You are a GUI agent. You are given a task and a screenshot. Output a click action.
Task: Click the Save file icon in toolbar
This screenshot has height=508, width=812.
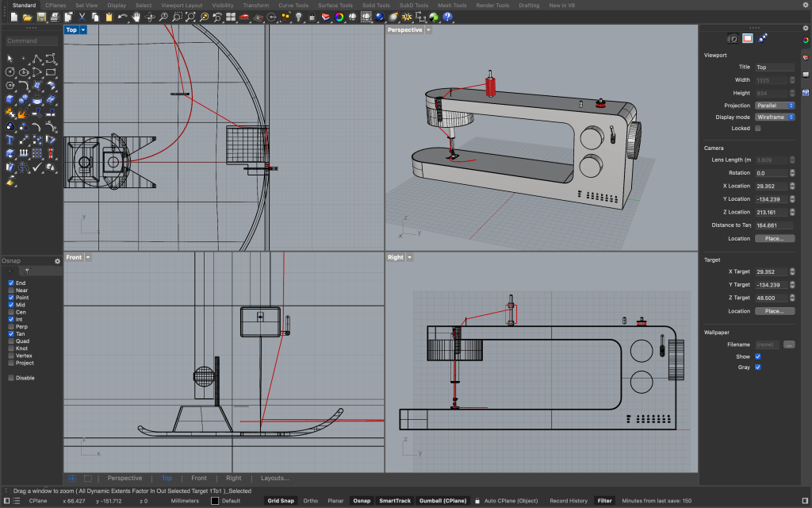point(40,17)
